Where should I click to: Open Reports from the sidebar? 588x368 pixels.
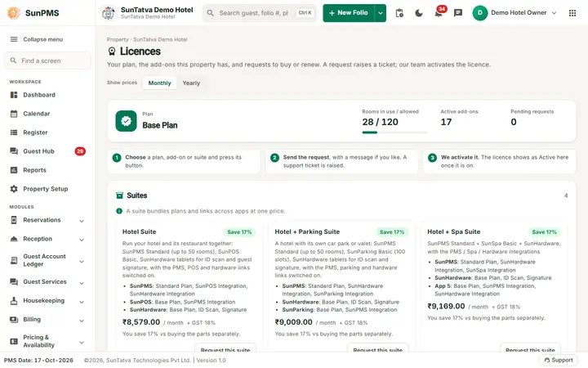47,170
